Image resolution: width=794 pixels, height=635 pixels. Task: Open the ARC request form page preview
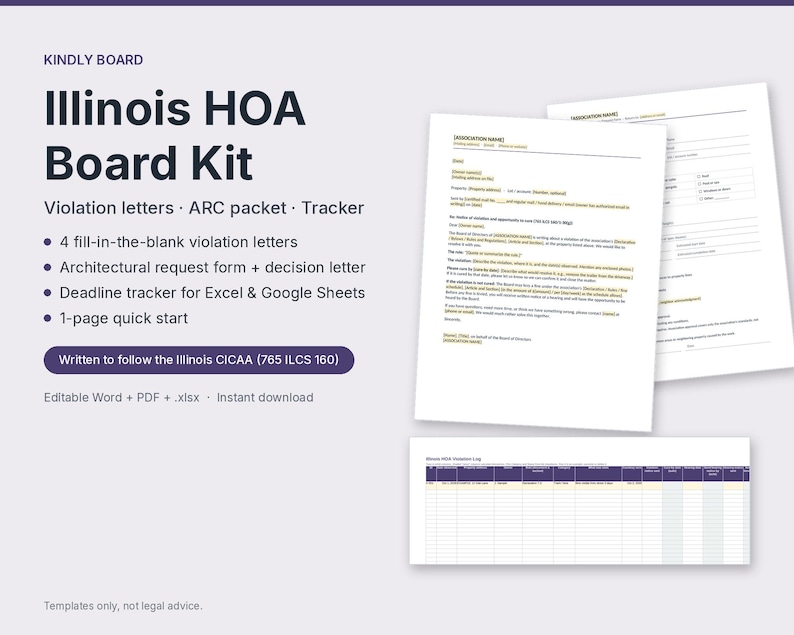tap(724, 233)
